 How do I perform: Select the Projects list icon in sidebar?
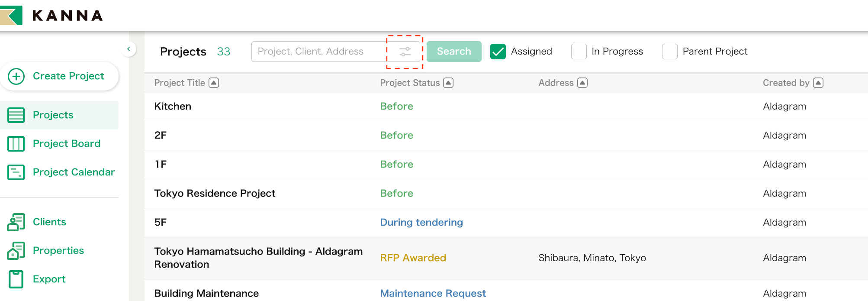tap(16, 115)
